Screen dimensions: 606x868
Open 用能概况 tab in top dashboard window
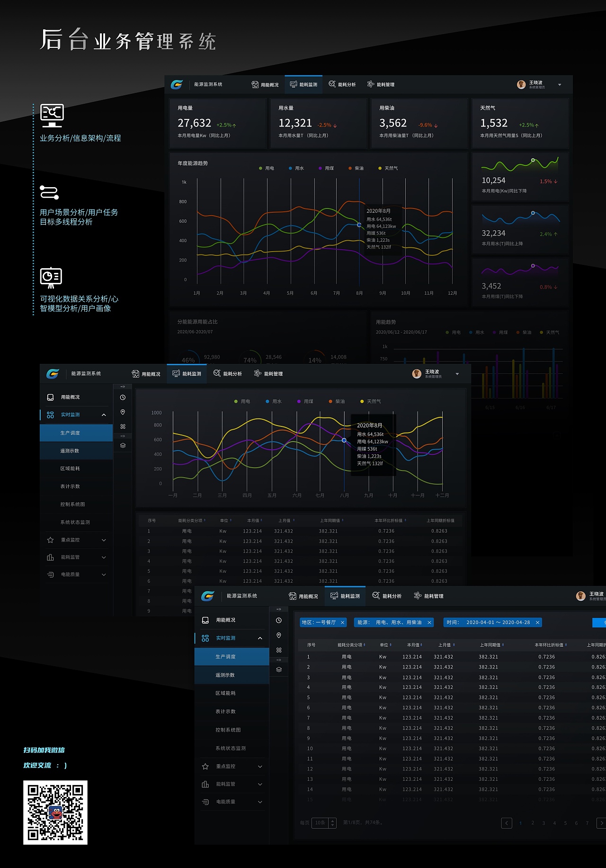[x=265, y=84]
